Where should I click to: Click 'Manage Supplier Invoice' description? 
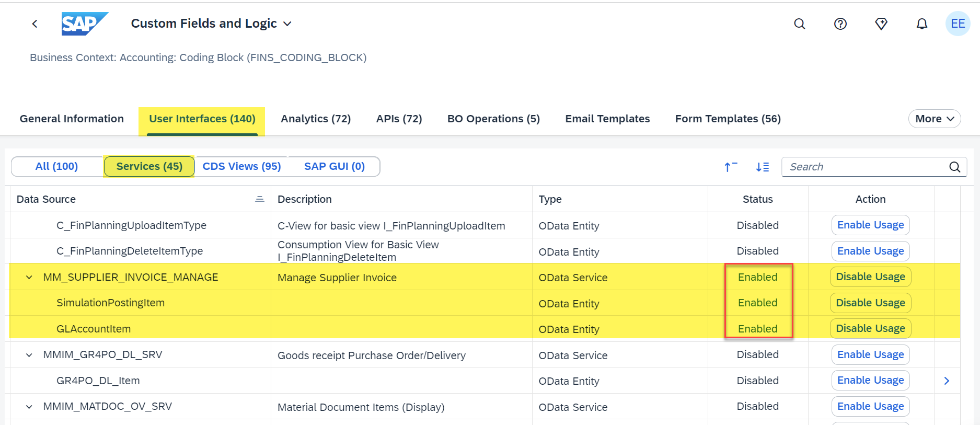(x=337, y=278)
